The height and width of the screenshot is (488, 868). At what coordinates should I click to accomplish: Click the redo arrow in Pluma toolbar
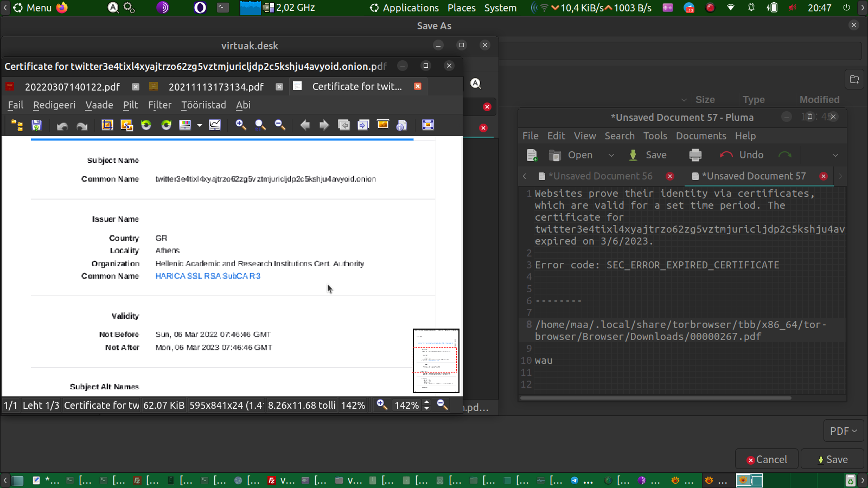[x=785, y=155]
